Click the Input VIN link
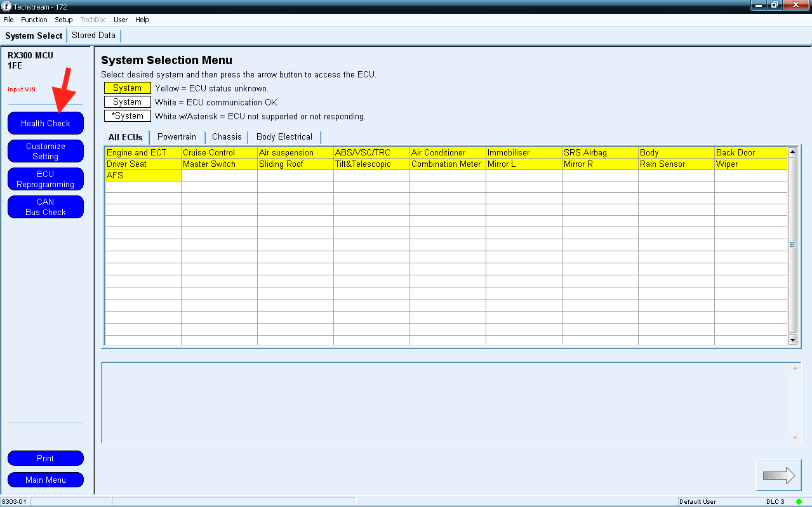Viewport: 812px width, 507px height. click(22, 89)
